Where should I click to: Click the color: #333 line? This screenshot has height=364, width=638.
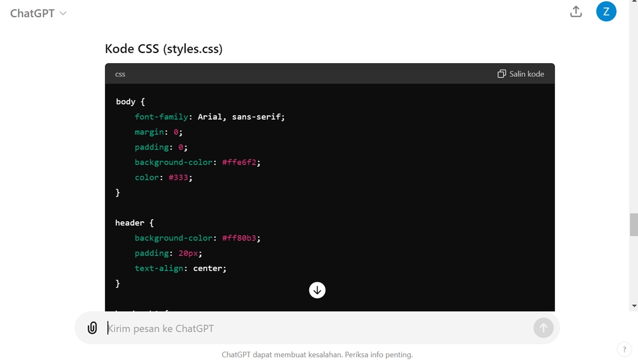(x=163, y=177)
